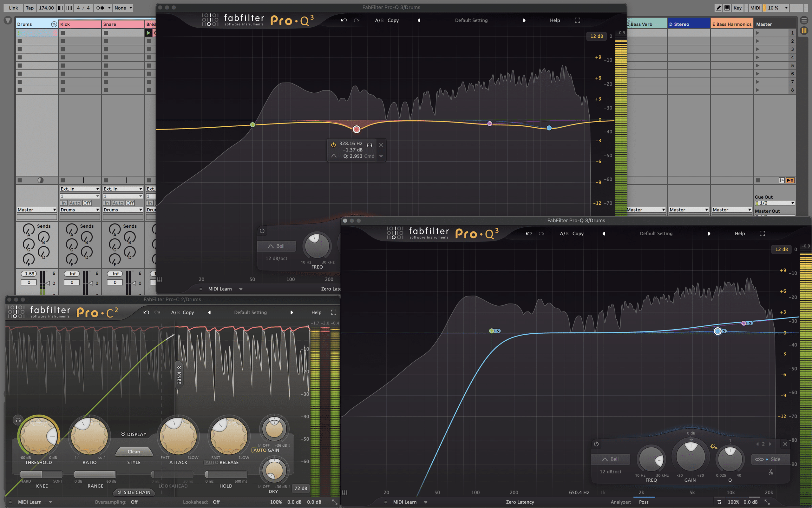Viewport: 812px width, 508px height.
Task: Toggle the Side stereo placement button
Action: pyautogui.click(x=770, y=459)
